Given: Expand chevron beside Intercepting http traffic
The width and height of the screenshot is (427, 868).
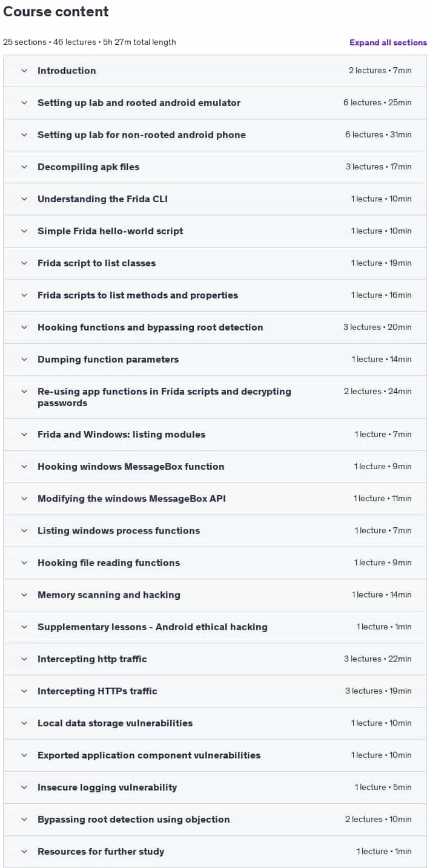Looking at the screenshot, I should click(24, 659).
